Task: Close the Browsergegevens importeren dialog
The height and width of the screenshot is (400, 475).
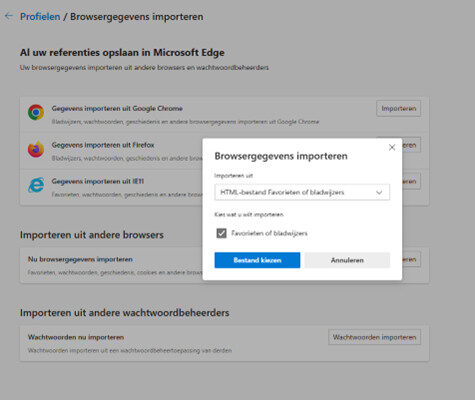Action: point(392,147)
